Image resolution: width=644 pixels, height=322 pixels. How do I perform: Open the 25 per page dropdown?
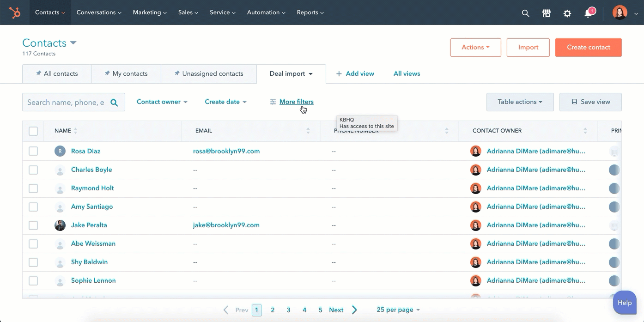tap(398, 310)
